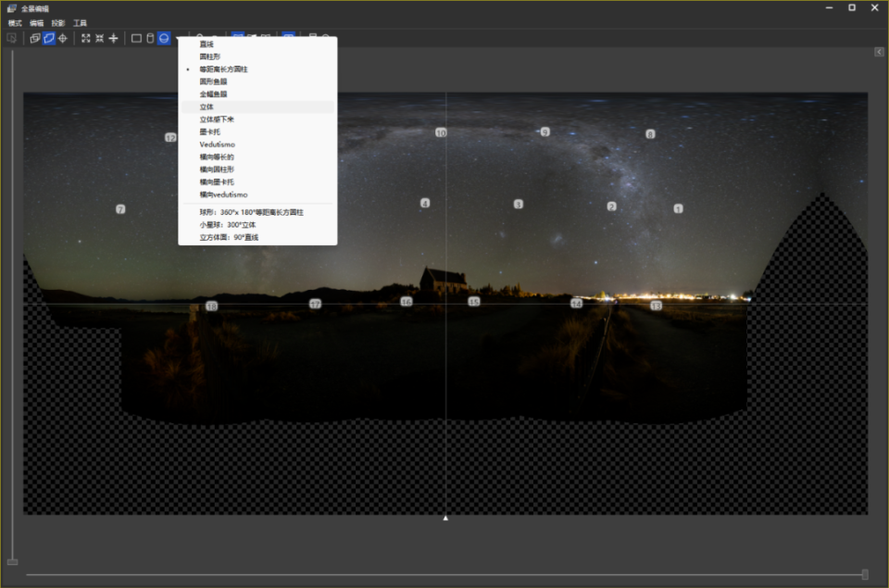Apply the 小星球: 300° 立体 preset
Viewport: 889px width, 588px height.
[x=227, y=225]
